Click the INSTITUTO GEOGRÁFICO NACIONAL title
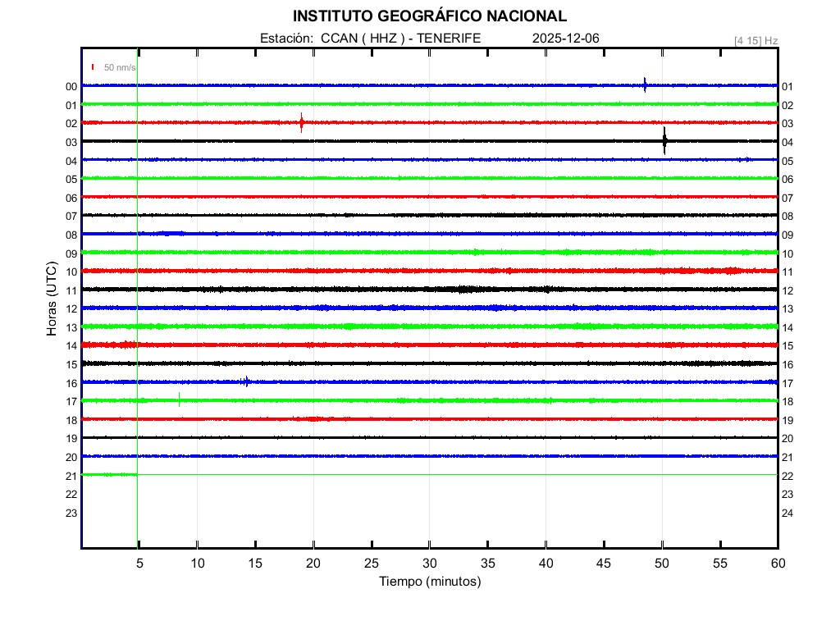 click(x=430, y=16)
